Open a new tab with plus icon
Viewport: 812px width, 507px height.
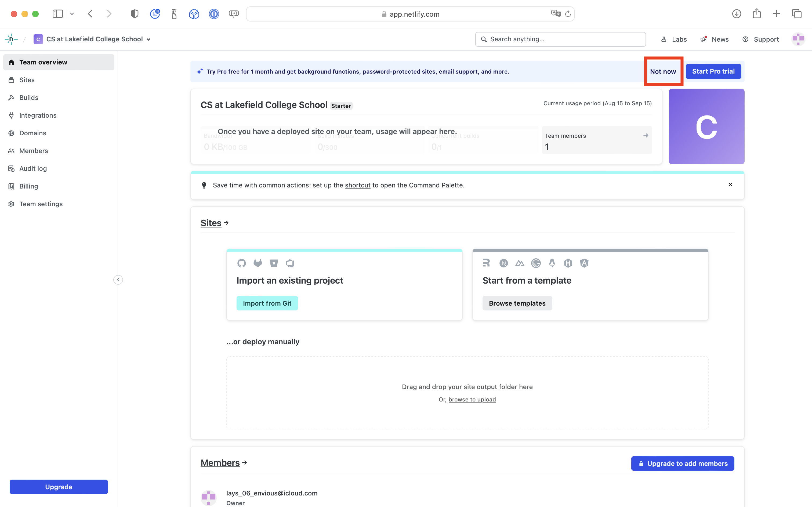pyautogui.click(x=776, y=14)
